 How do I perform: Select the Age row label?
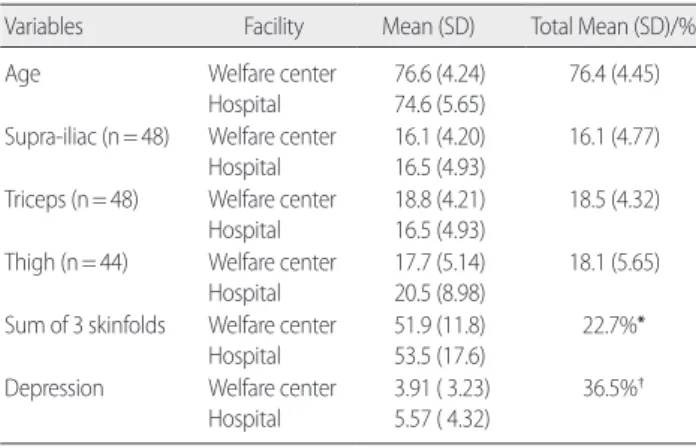23,74
